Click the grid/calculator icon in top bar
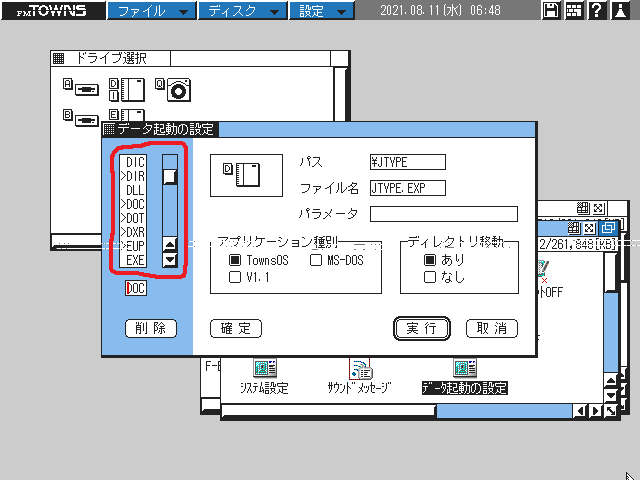This screenshot has height=480, width=640. coord(574,10)
